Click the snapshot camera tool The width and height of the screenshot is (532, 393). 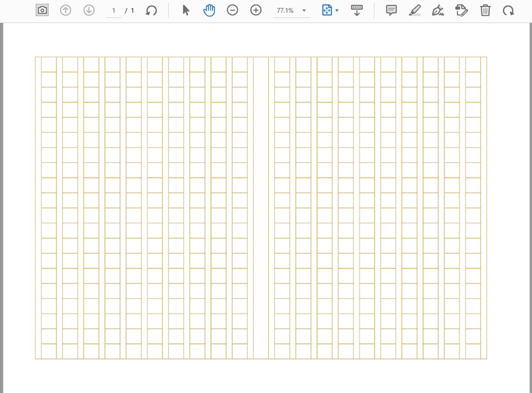[x=42, y=10]
